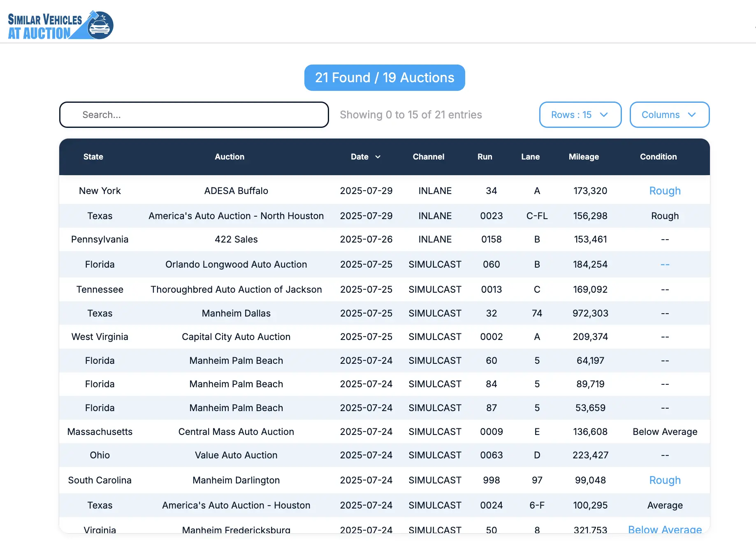Select the Value Auto Auction cell
Image resolution: width=756 pixels, height=541 pixels.
pyautogui.click(x=236, y=455)
